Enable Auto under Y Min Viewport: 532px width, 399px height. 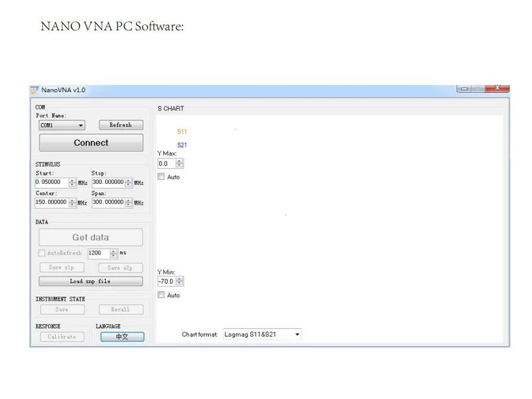click(161, 295)
